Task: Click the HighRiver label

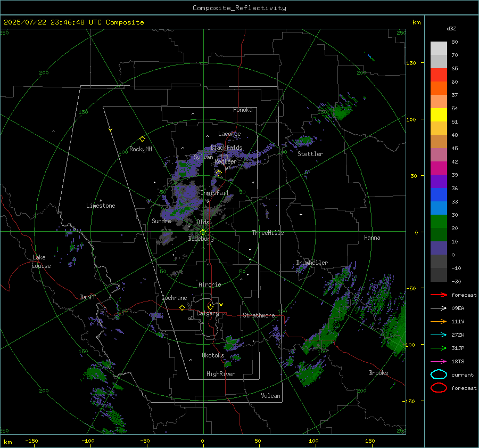Action: pos(221,374)
